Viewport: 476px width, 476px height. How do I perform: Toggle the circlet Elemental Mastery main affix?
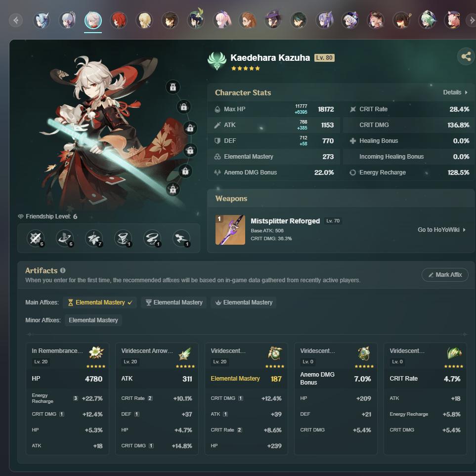pyautogui.click(x=243, y=303)
